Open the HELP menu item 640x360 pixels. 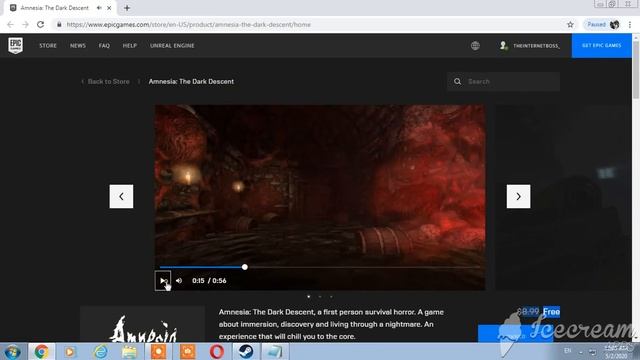(x=130, y=46)
